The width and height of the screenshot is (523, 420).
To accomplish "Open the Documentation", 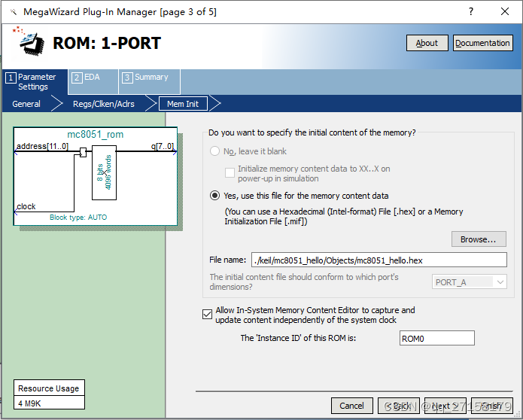I will pyautogui.click(x=482, y=43).
